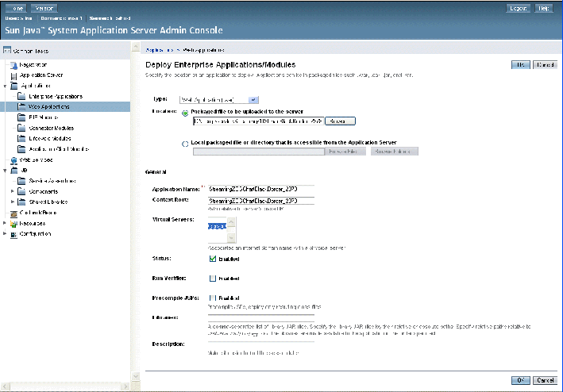This screenshot has width=563, height=392.
Task: Click the Application Name text field
Action: 261,190
